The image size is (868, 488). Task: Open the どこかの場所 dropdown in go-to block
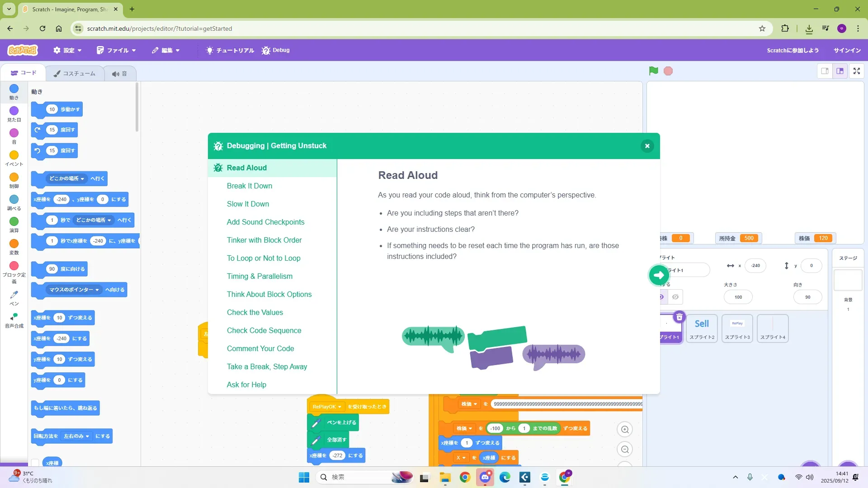click(x=67, y=178)
